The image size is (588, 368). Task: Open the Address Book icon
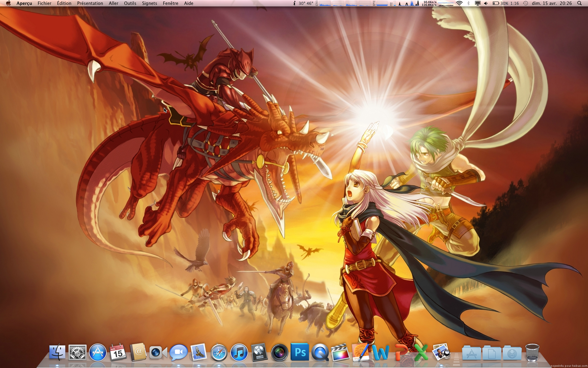tap(138, 352)
